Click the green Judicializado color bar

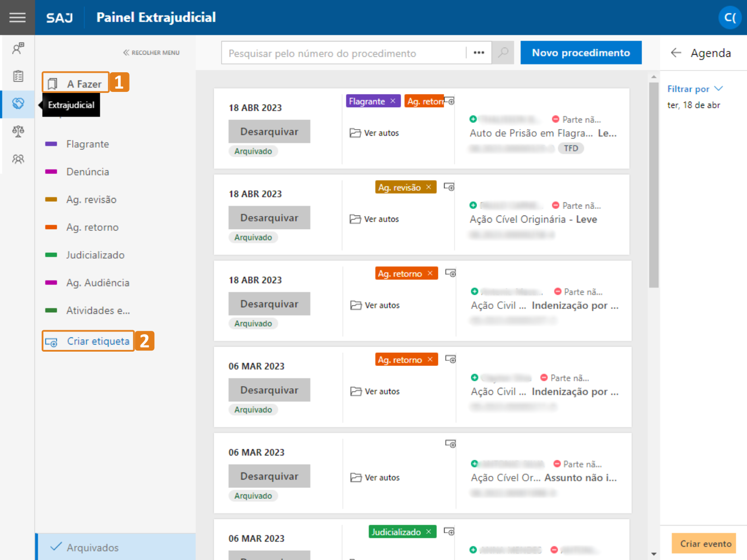pos(51,255)
